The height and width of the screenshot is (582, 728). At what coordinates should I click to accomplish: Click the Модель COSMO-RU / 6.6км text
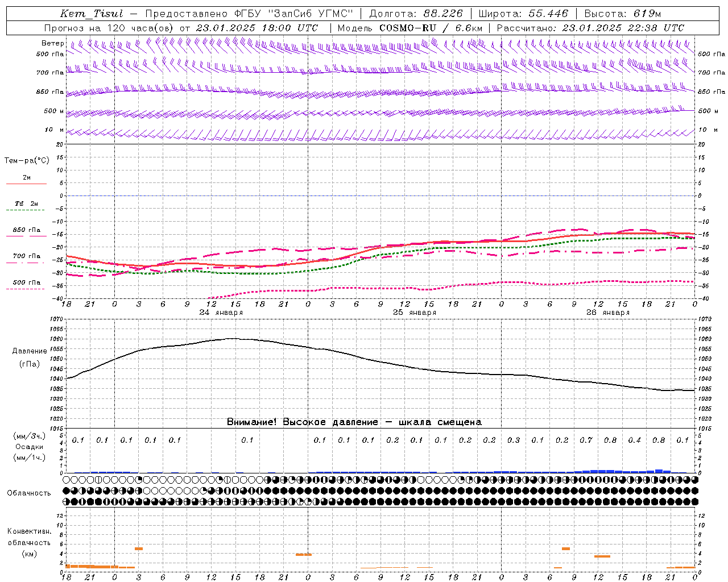coord(410,28)
